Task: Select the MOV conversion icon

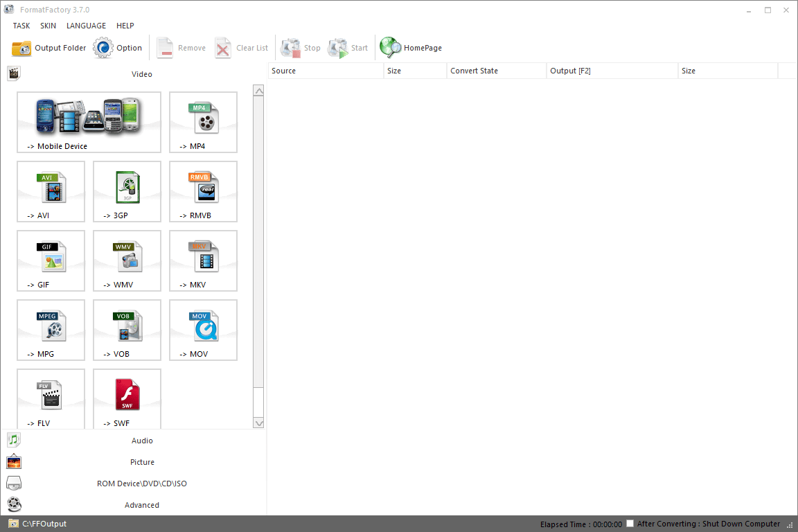Action: coord(203,330)
